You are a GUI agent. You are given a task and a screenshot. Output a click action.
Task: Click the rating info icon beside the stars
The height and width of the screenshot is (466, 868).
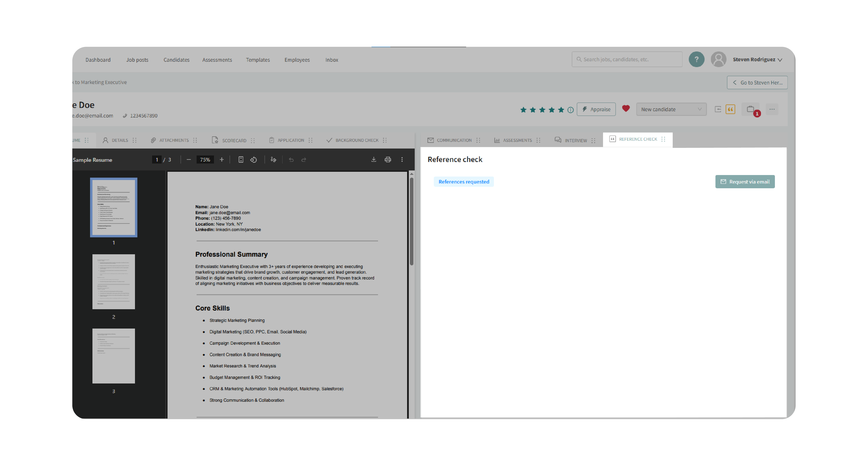570,110
